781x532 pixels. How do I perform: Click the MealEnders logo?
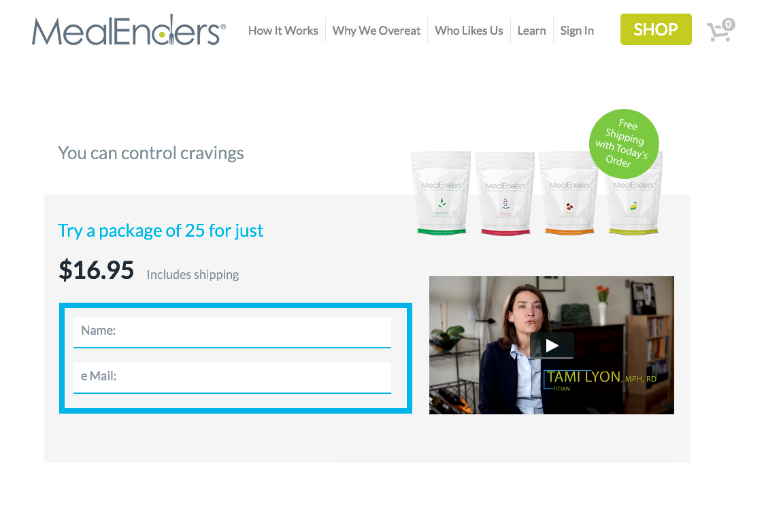pyautogui.click(x=129, y=30)
